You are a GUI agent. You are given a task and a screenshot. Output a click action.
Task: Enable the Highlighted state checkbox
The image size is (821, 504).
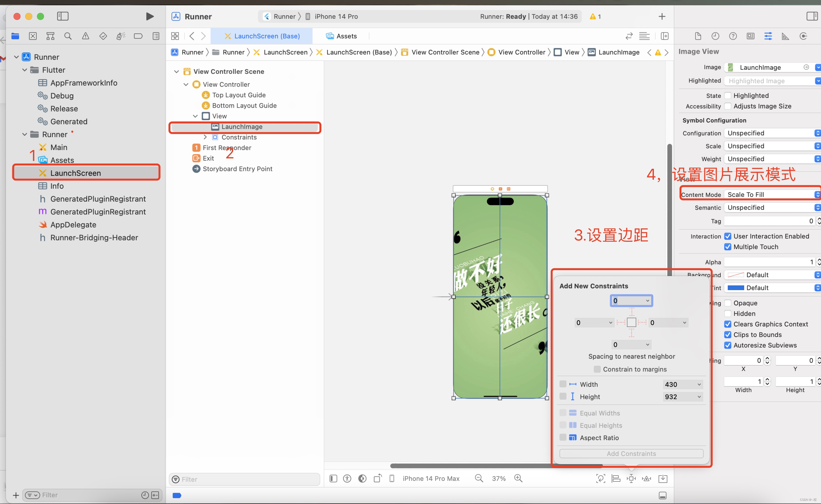click(728, 96)
